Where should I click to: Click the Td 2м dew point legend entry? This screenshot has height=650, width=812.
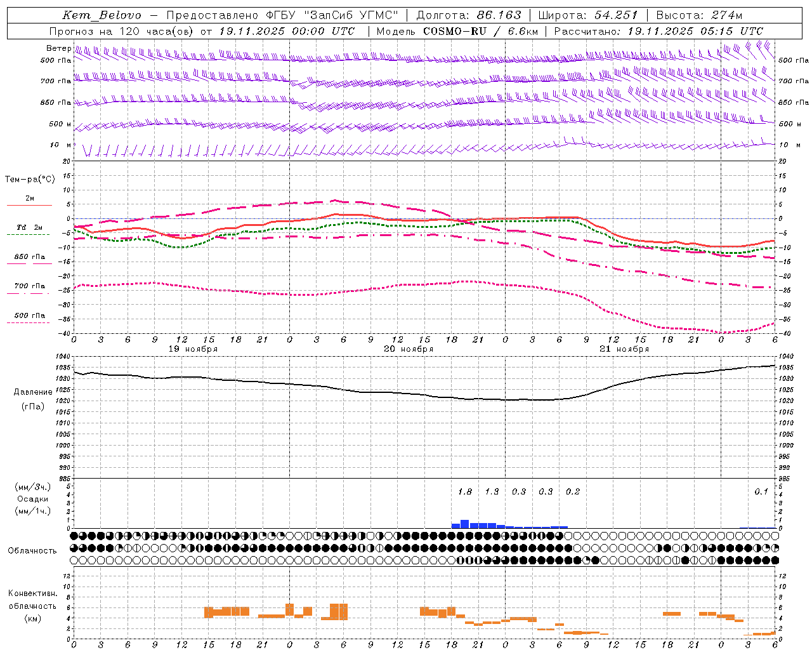click(x=30, y=227)
